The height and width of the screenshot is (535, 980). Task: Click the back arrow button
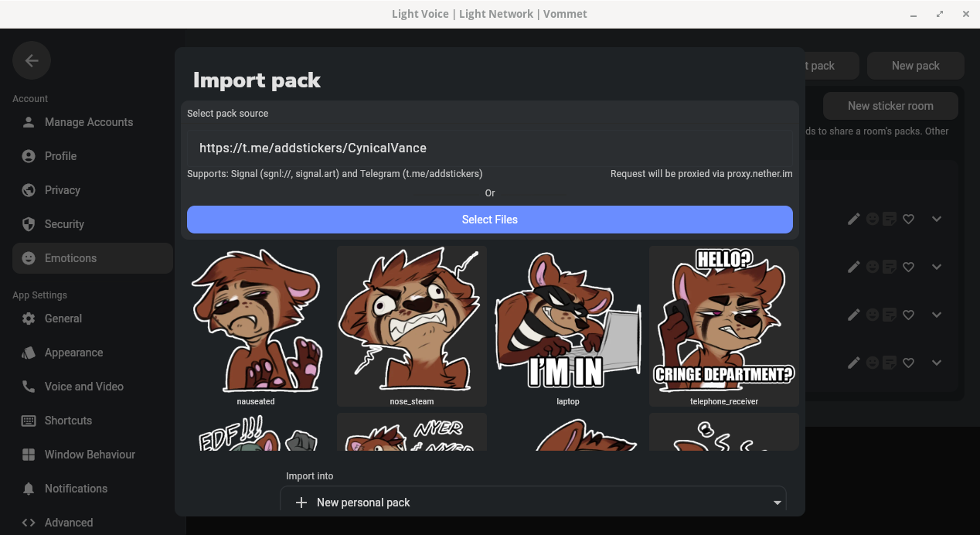(32, 60)
